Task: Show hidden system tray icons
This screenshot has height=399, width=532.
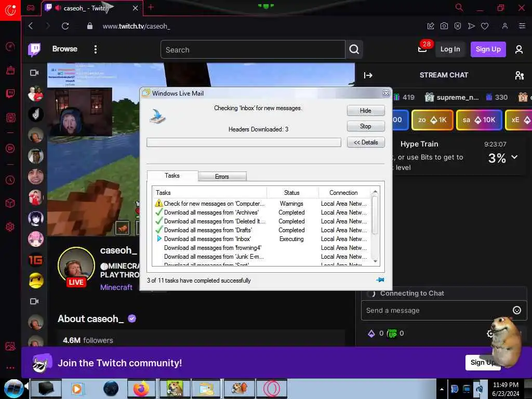Action: (x=442, y=389)
